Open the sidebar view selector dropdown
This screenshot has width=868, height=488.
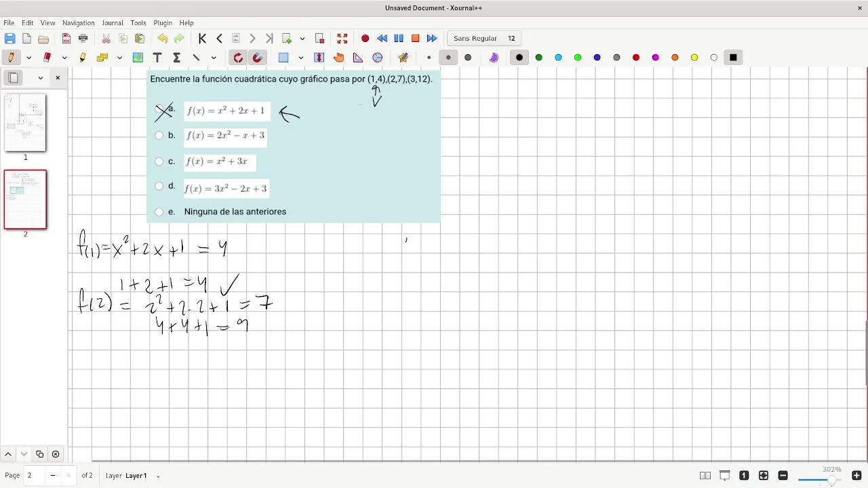tap(41, 78)
